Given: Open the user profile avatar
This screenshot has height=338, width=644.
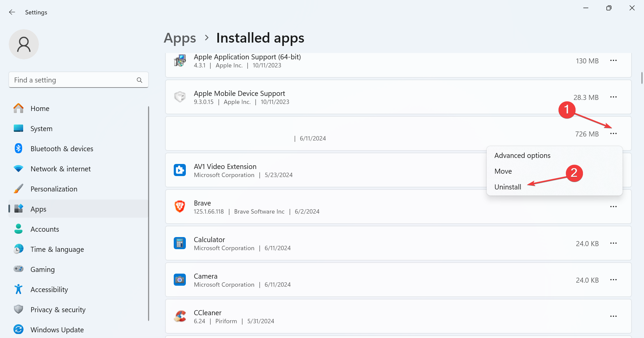Looking at the screenshot, I should click(24, 44).
